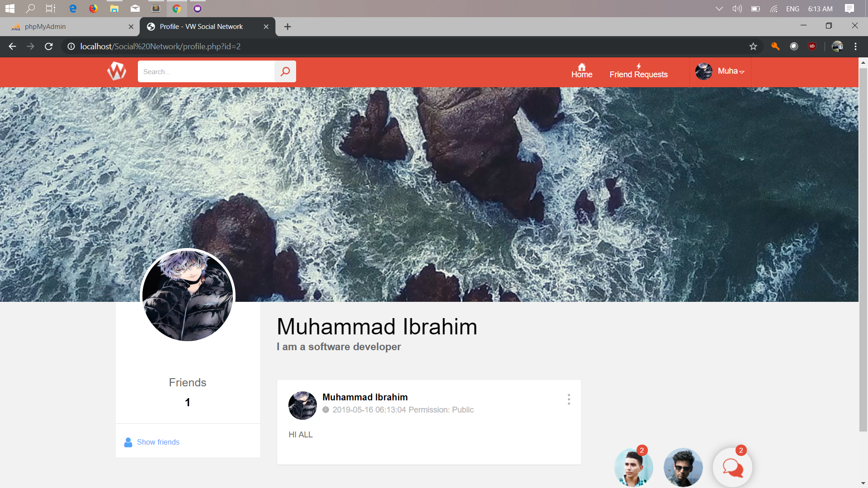
Task: Toggle the bookmark star in the address bar
Action: (x=753, y=46)
